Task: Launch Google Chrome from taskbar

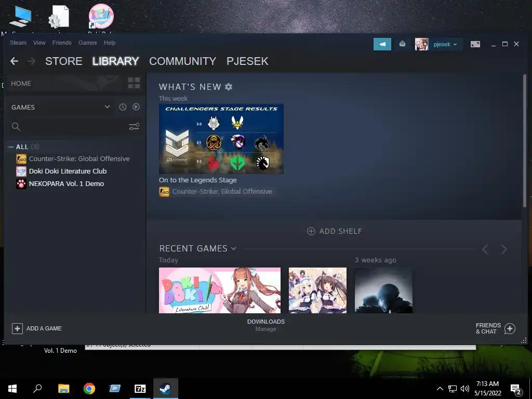Action: 89,389
